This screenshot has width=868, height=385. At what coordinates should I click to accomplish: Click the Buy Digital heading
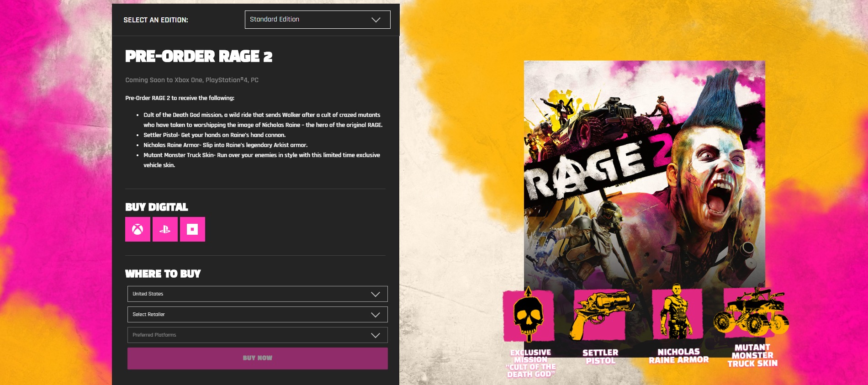(157, 207)
